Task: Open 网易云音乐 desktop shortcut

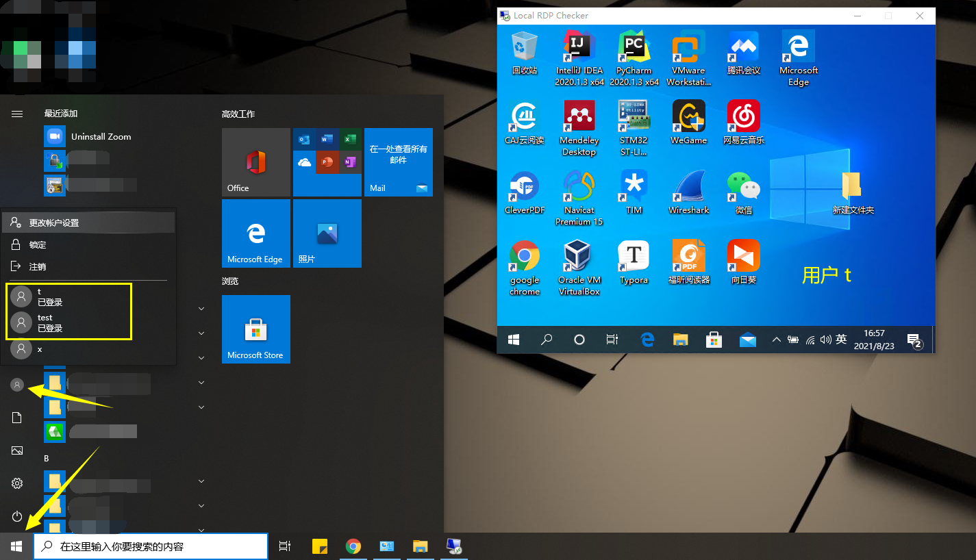Action: click(x=744, y=123)
